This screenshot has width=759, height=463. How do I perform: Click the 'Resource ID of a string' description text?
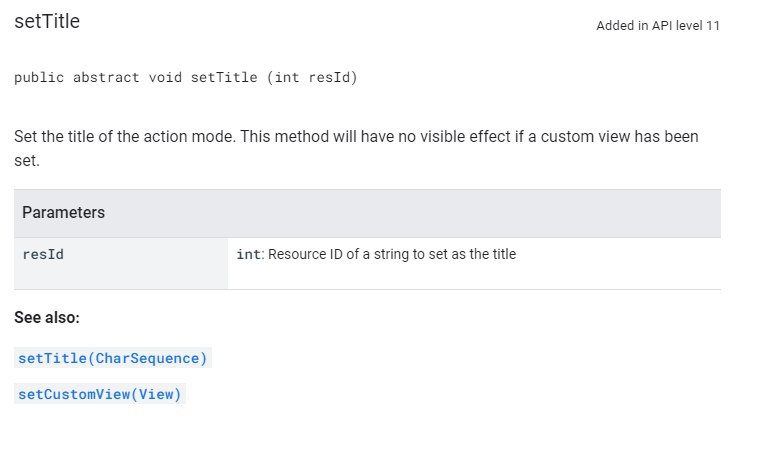[x=319, y=254]
